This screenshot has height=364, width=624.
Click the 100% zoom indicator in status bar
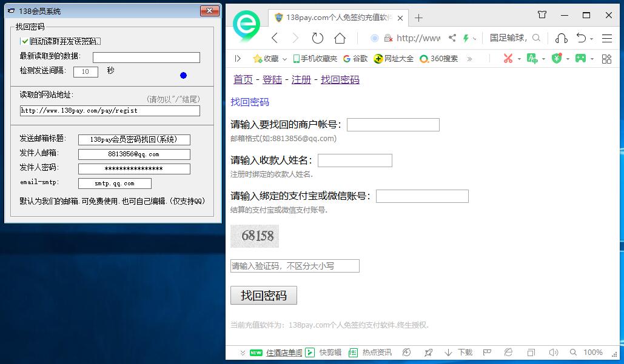[x=593, y=352]
